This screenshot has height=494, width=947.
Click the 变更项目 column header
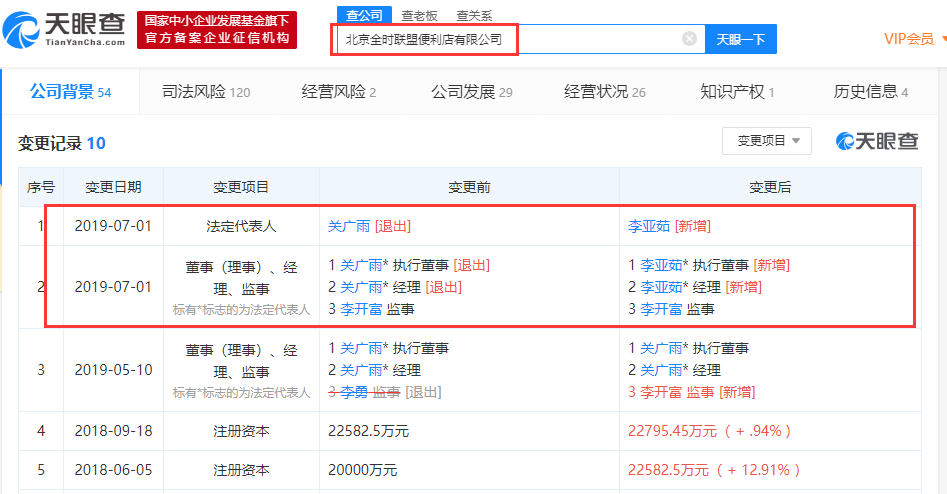point(241,187)
